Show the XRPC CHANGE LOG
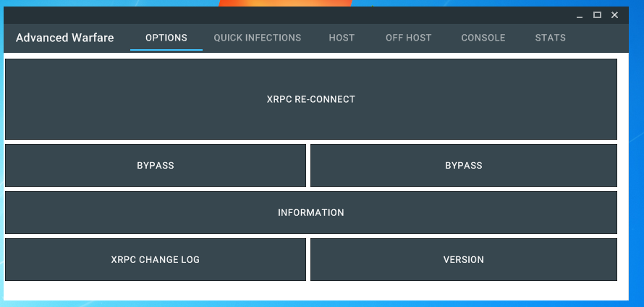Screen dimensions: 644x307 coord(156,259)
